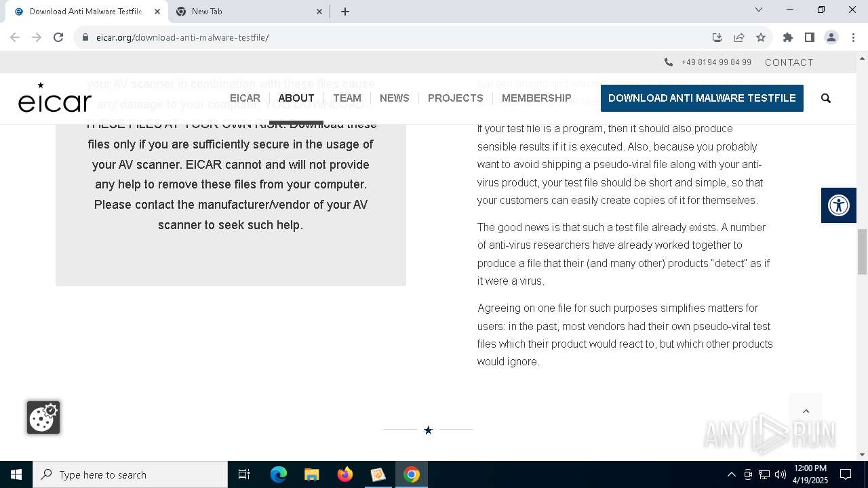
Task: Open the notification center icon
Action: [846, 474]
